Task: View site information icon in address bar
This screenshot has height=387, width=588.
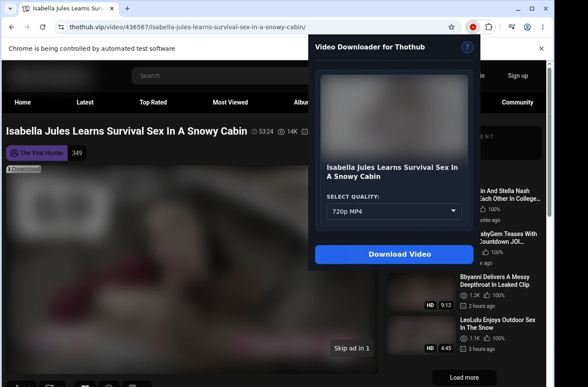Action: point(61,27)
